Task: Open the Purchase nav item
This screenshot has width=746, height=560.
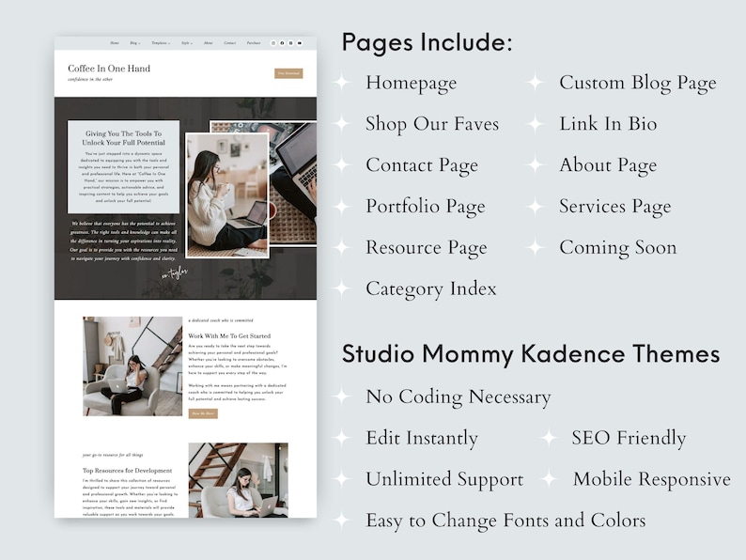Action: (x=254, y=43)
